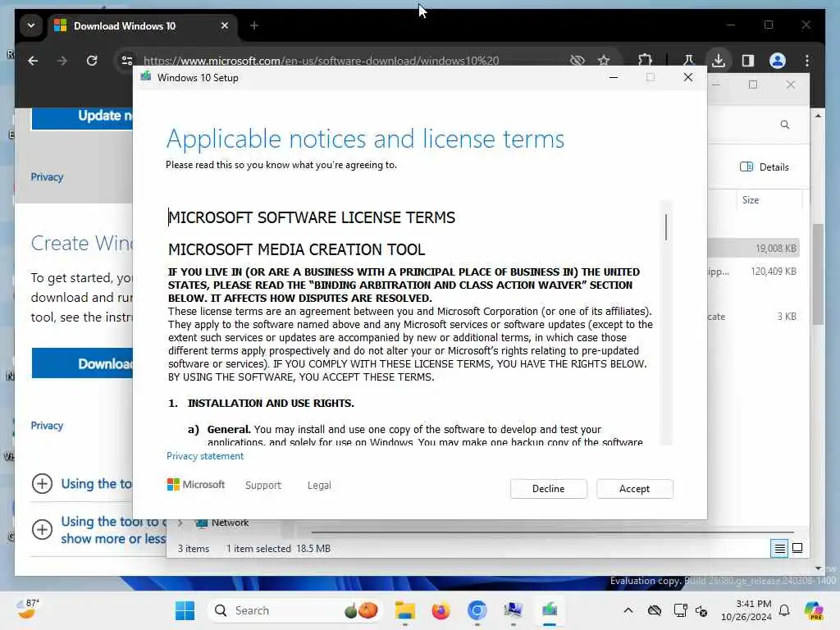Screen dimensions: 840x630
Task: Open the Privacy statement link in Setup
Action: pos(204,456)
